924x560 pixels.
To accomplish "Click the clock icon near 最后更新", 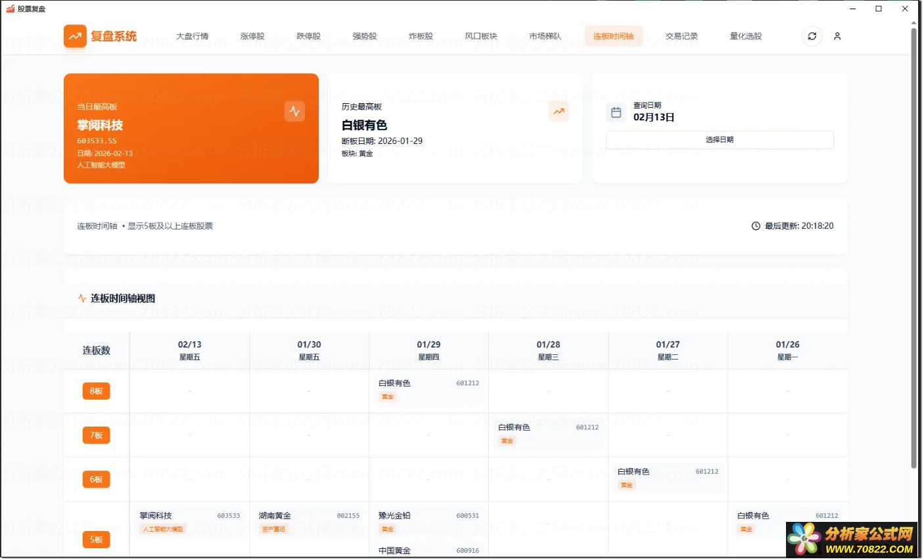I will tap(756, 226).
